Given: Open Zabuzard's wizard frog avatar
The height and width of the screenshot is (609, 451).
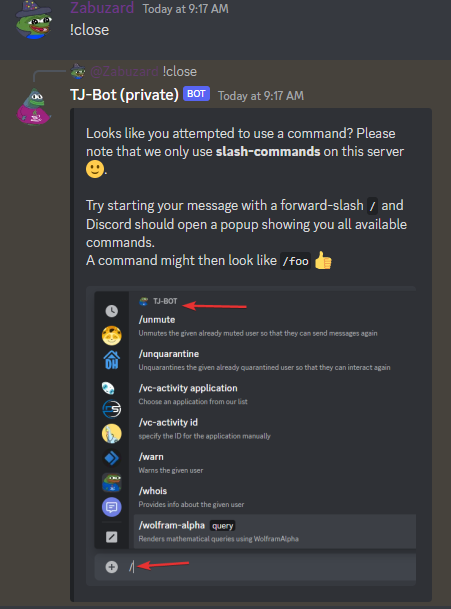Looking at the screenshot, I should coord(34,20).
